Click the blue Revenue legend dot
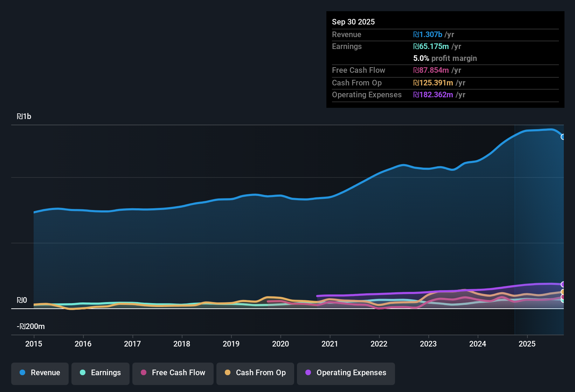 coord(23,373)
